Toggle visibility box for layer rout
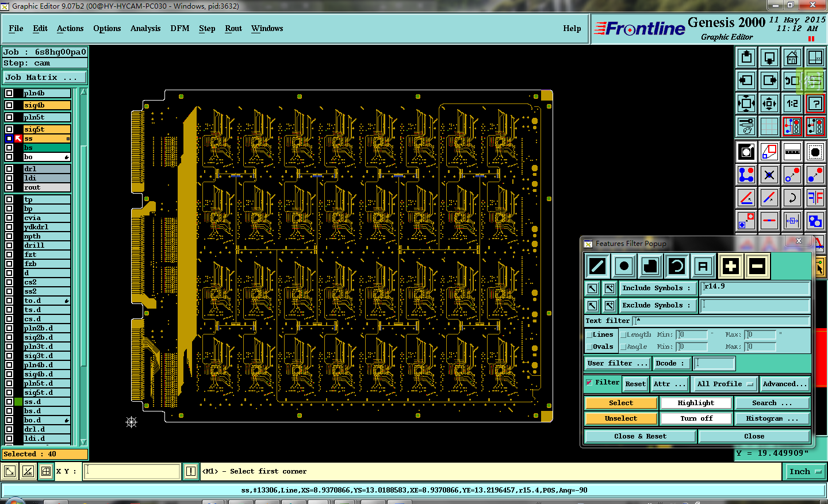This screenshot has width=828, height=504. pyautogui.click(x=9, y=187)
